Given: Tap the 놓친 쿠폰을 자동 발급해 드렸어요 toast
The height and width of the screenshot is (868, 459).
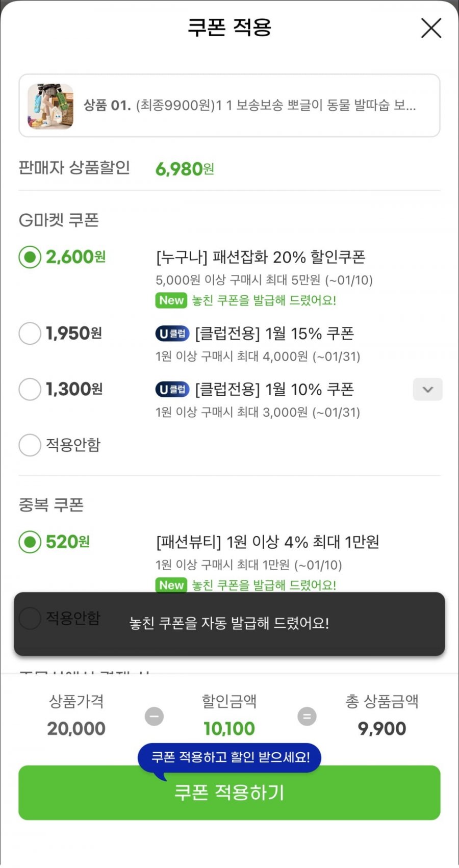Looking at the screenshot, I should (x=229, y=623).
